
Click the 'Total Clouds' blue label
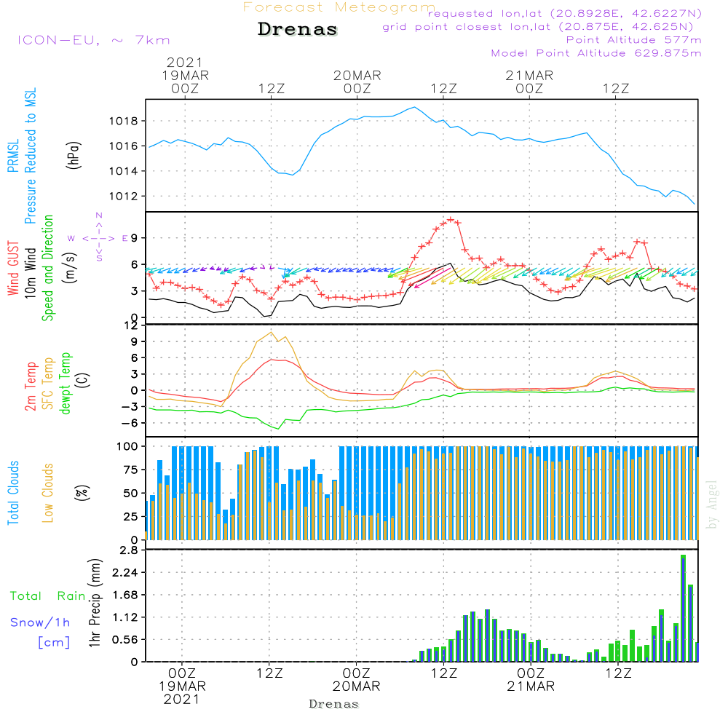click(13, 493)
